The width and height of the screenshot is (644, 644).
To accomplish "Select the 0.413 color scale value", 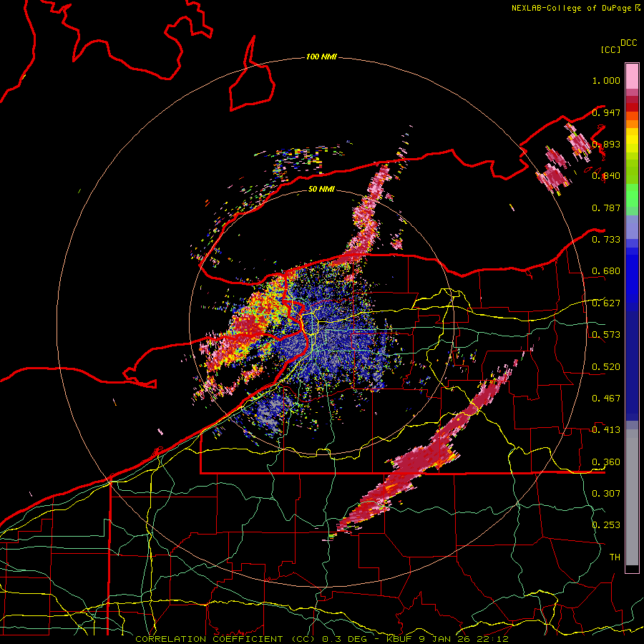I will (606, 430).
